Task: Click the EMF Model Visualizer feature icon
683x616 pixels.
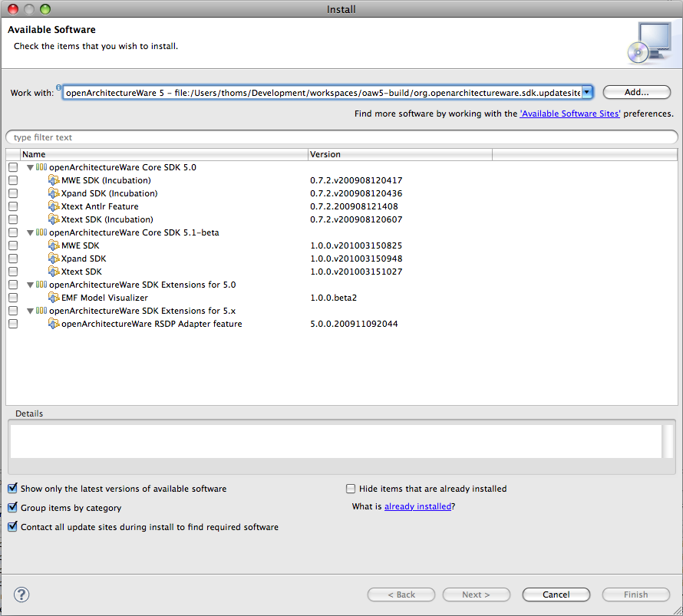Action: click(54, 298)
